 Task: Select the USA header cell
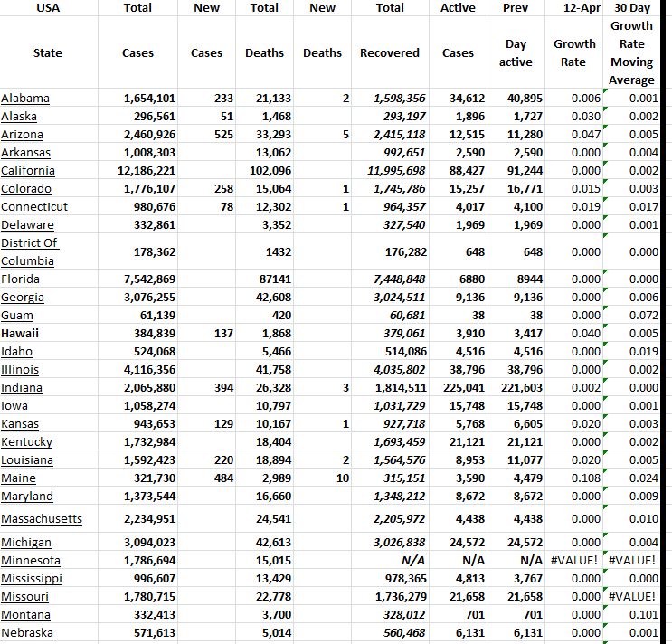[x=47, y=7]
